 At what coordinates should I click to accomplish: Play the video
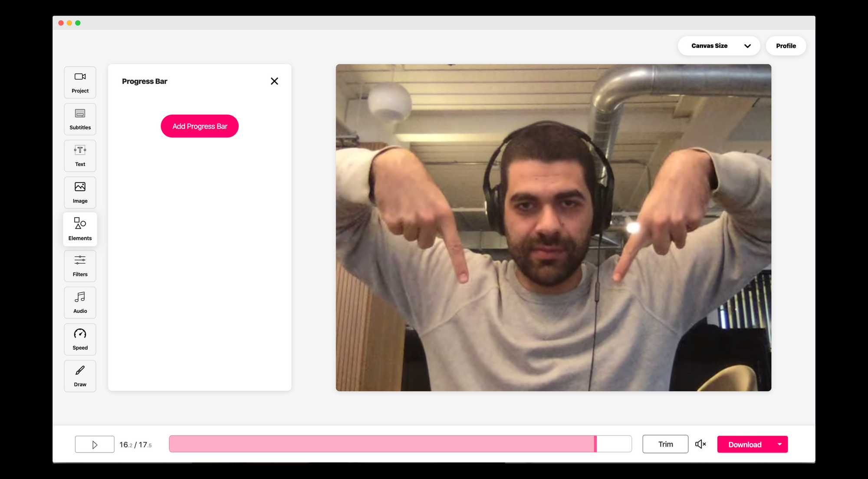coord(95,445)
